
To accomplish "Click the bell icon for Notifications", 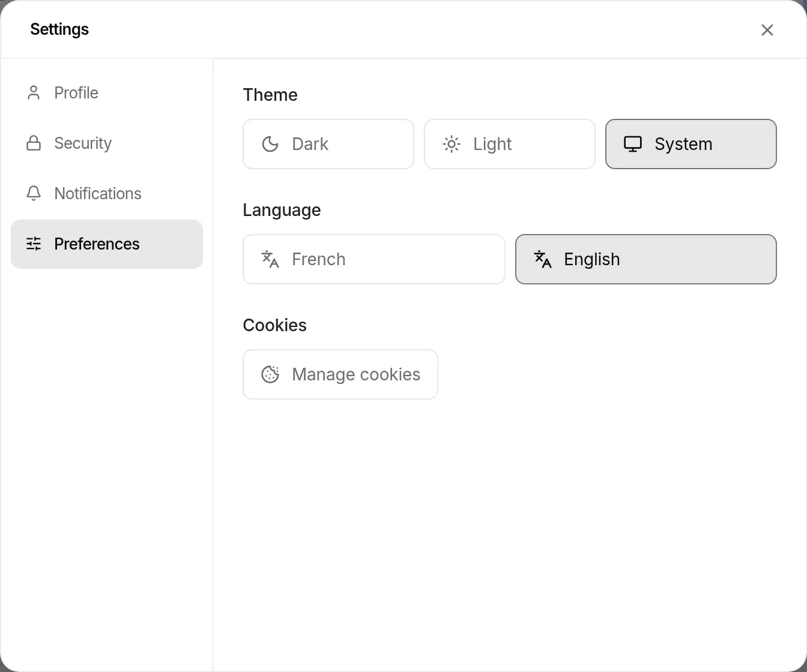I will [x=34, y=193].
